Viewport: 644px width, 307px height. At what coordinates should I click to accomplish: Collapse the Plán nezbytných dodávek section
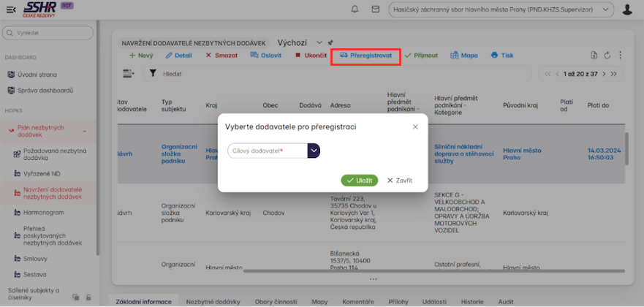pyautogui.click(x=84, y=131)
